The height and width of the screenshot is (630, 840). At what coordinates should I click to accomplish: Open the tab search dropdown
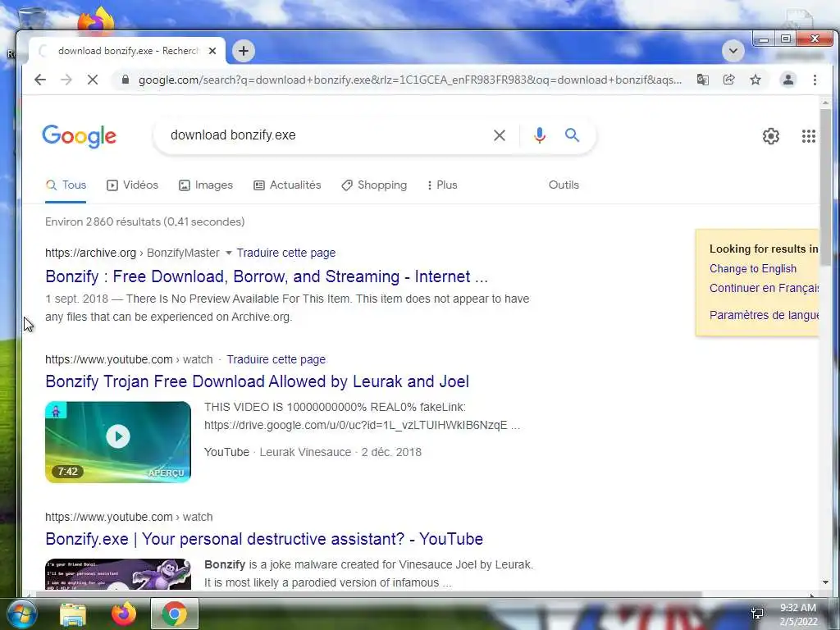(x=733, y=51)
